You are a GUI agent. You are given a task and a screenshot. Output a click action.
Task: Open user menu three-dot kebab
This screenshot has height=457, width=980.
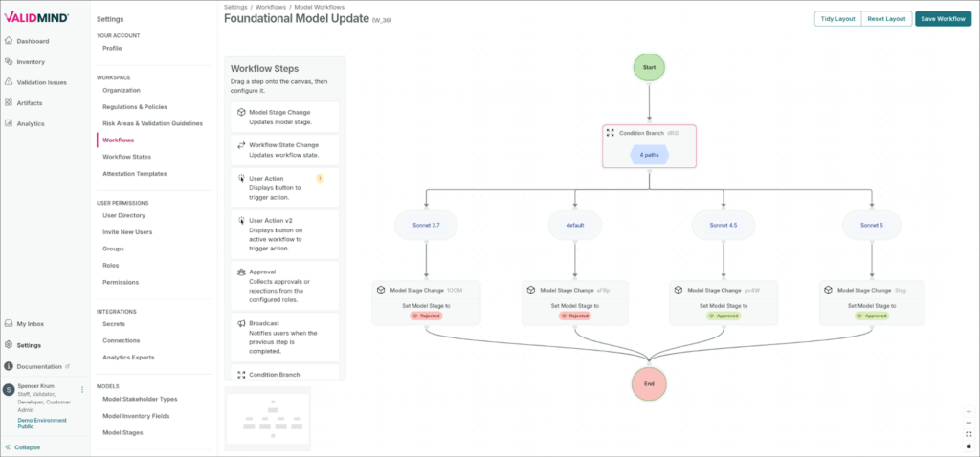coord(82,389)
